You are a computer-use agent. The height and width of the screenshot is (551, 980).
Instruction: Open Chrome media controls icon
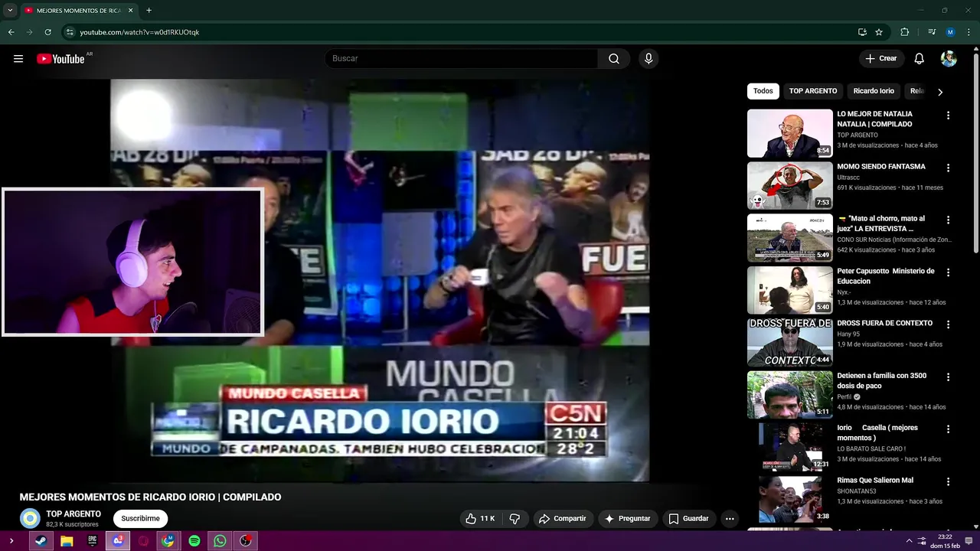tap(932, 32)
